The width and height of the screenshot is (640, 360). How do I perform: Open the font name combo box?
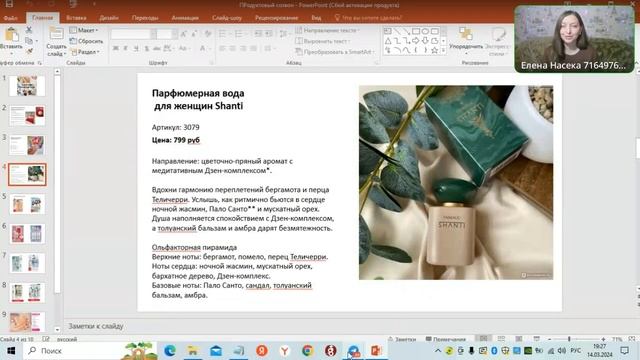[133, 34]
